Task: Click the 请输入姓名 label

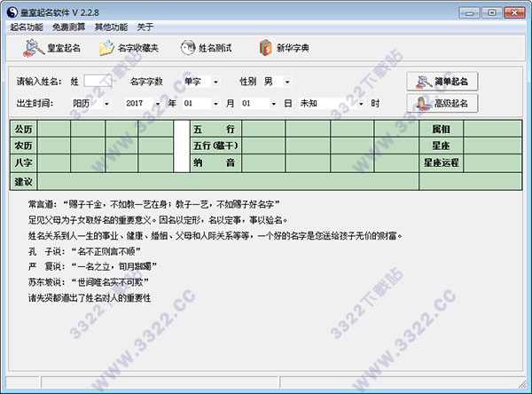Action: (x=39, y=82)
